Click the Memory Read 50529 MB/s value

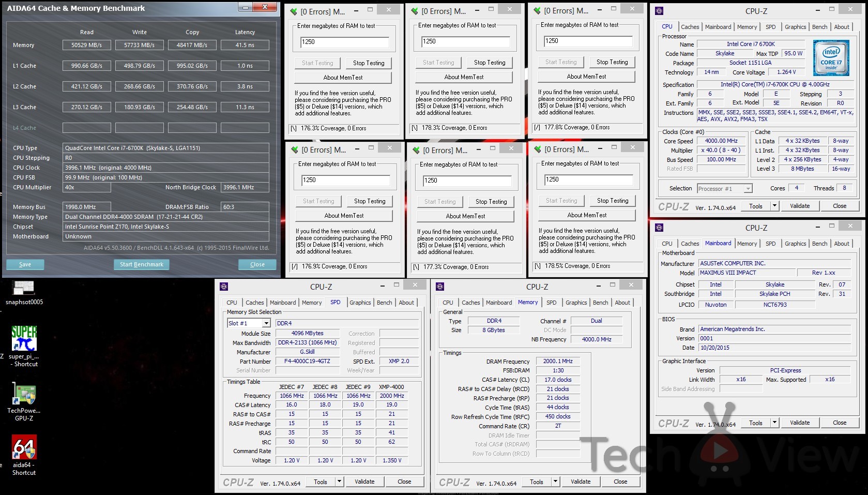pos(87,45)
